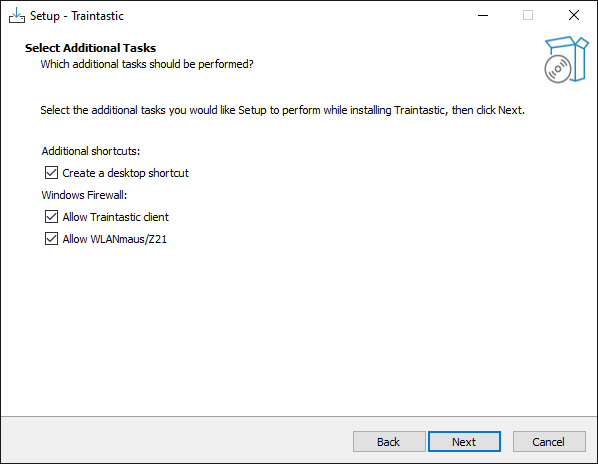Click the 'Windows Firewall:' group label
The image size is (598, 464).
click(x=84, y=195)
